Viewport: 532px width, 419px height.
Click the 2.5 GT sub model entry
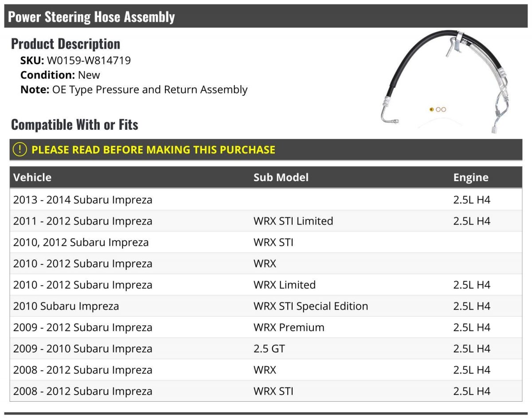pos(269,349)
